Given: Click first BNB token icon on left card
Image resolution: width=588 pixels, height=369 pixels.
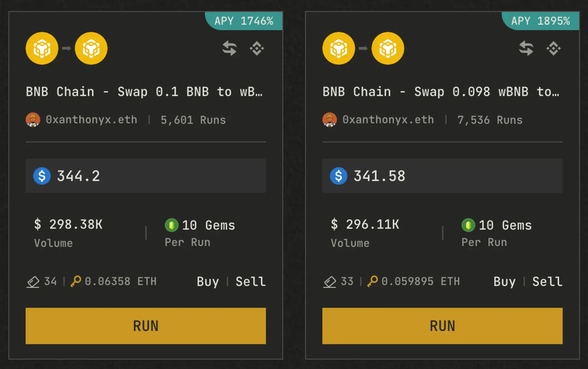Looking at the screenshot, I should point(42,48).
